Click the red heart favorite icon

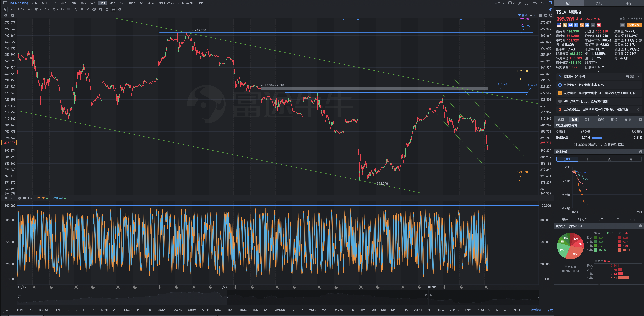tap(599, 25)
